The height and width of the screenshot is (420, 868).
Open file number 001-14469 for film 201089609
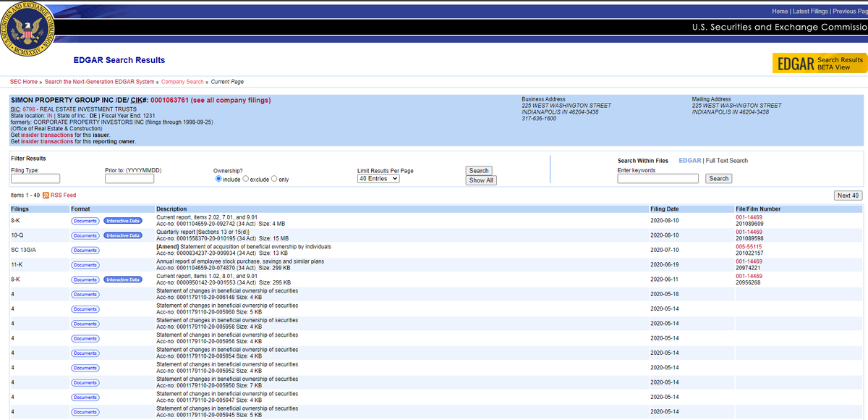[x=749, y=217]
